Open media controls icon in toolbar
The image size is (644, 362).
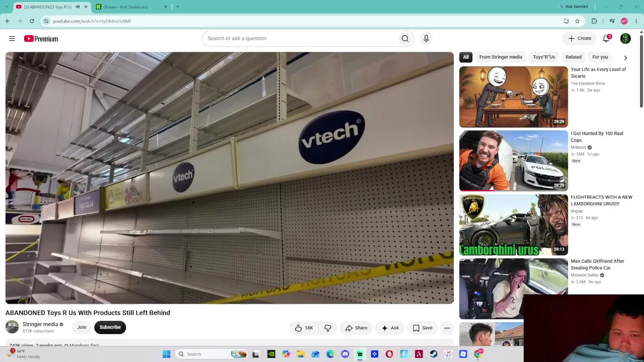(x=612, y=21)
